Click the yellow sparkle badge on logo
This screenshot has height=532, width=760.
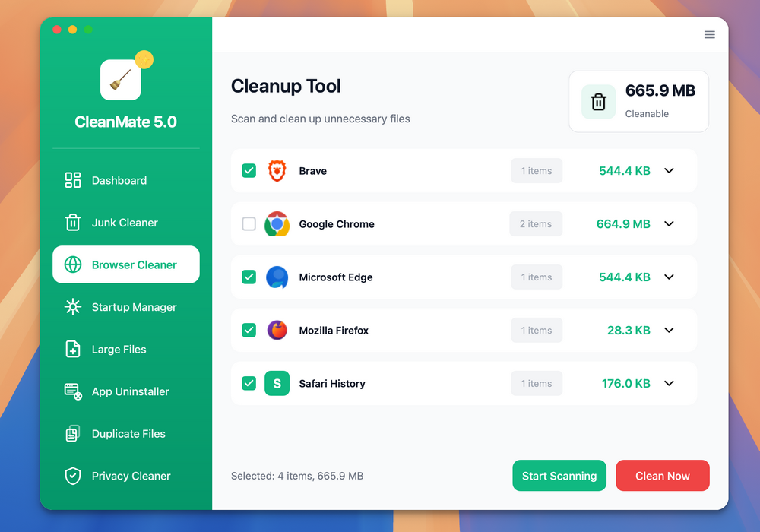(144, 59)
